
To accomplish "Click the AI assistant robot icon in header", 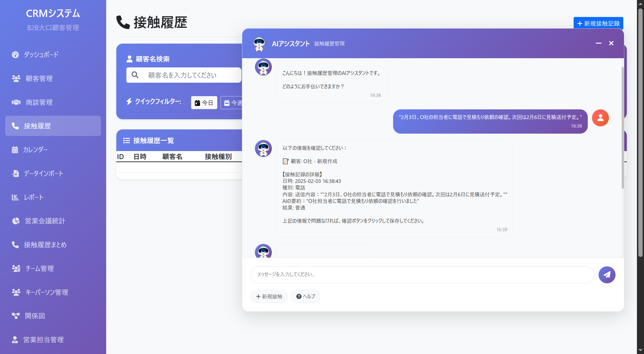I will (259, 44).
